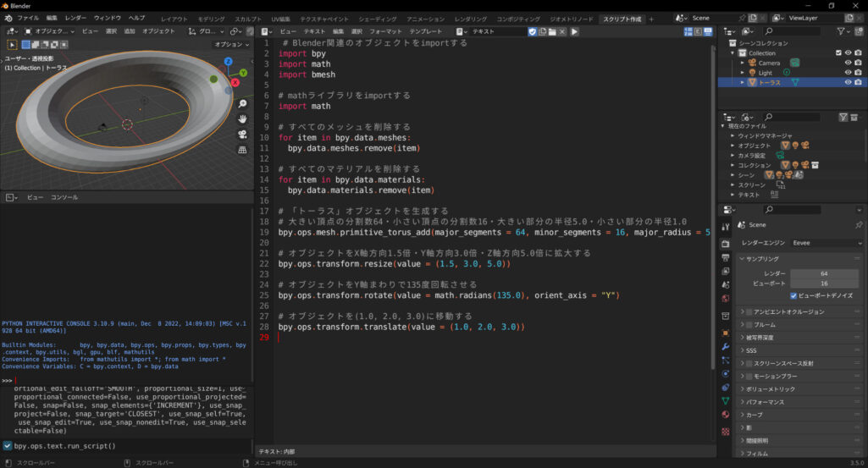The height and width of the screenshot is (468, 868).
Task: Open View Layer properties tab
Action: coord(725,271)
